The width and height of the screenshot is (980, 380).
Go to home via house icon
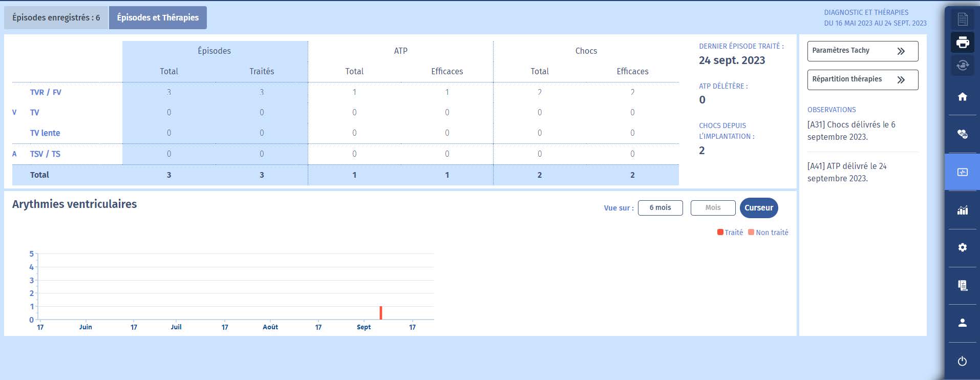click(x=963, y=97)
